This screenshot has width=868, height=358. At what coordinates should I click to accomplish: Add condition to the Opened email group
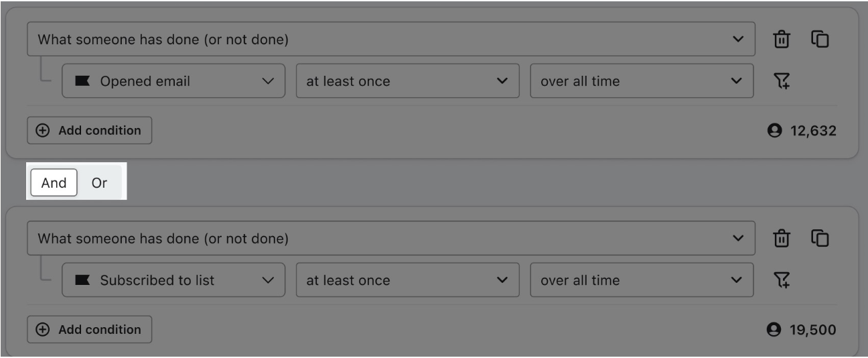pyautogui.click(x=90, y=131)
